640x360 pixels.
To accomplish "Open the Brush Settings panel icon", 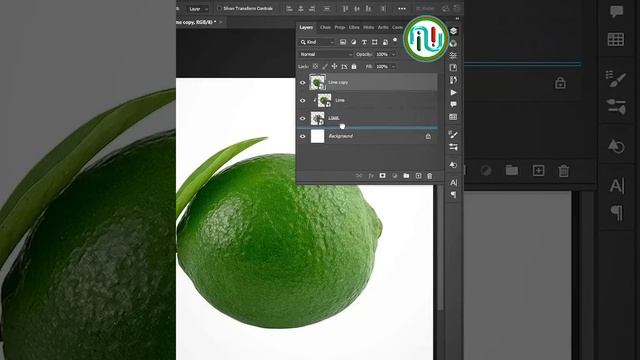I will click(x=453, y=134).
